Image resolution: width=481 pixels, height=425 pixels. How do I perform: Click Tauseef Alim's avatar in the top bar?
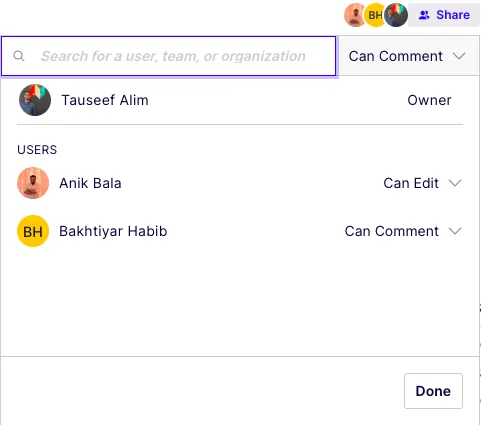coord(396,15)
